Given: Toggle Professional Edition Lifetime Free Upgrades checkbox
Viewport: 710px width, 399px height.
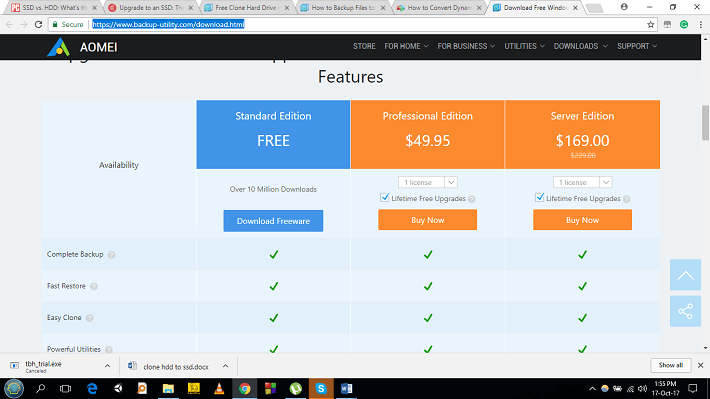Looking at the screenshot, I should (x=384, y=197).
